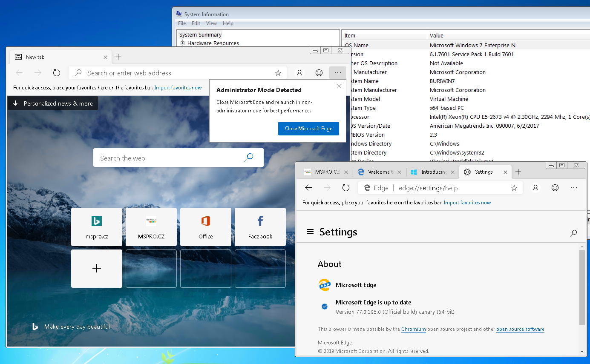Image resolution: width=590 pixels, height=364 pixels.
Task: Open the Office quick link tile
Action: 206,227
